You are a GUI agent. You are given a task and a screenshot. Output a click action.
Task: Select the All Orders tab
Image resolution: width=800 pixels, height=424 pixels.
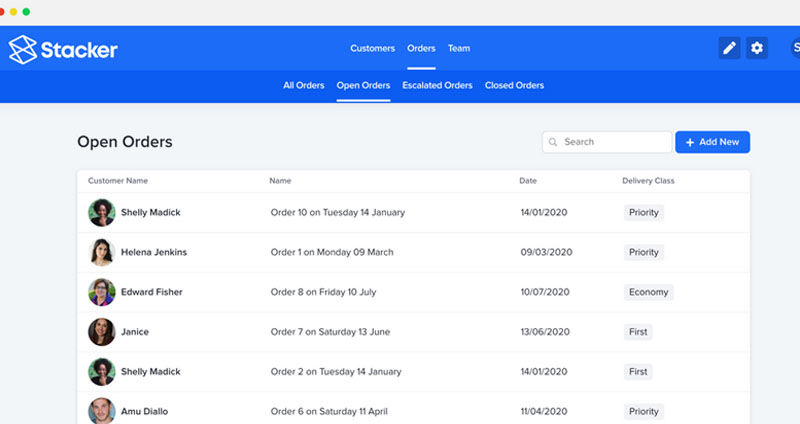click(x=303, y=85)
